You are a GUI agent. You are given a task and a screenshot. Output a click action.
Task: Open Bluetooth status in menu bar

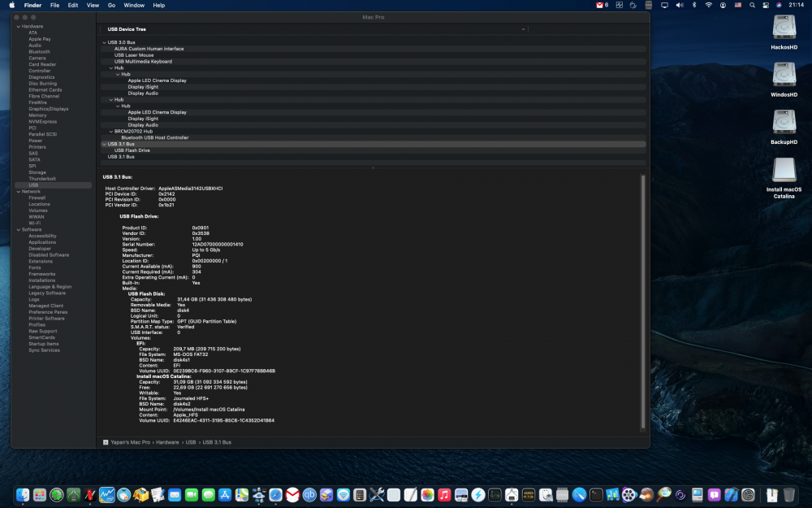pos(694,5)
